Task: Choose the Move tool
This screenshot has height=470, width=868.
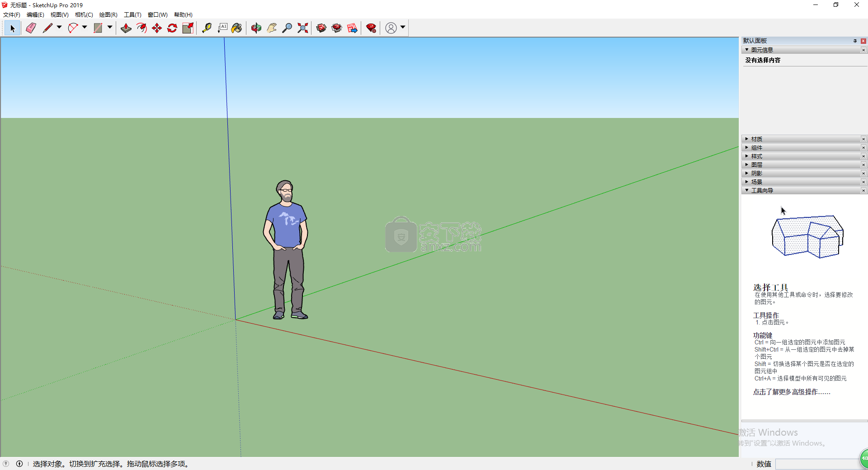Action: (x=157, y=28)
